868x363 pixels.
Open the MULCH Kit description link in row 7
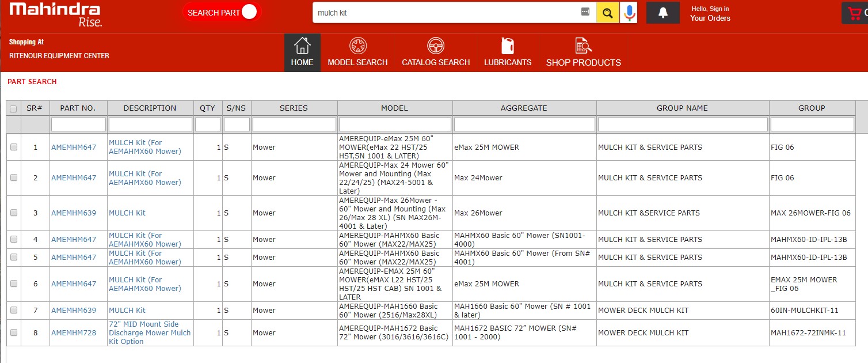tap(127, 311)
